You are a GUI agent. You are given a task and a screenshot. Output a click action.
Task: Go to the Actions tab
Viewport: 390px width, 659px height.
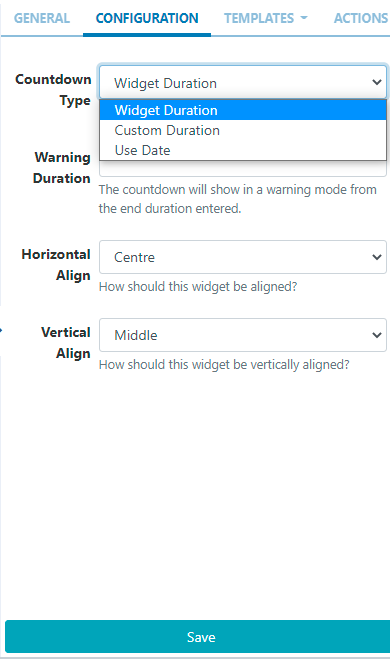click(361, 18)
